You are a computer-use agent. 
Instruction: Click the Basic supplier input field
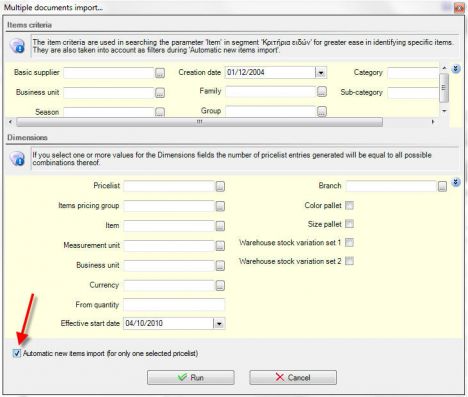109,73
